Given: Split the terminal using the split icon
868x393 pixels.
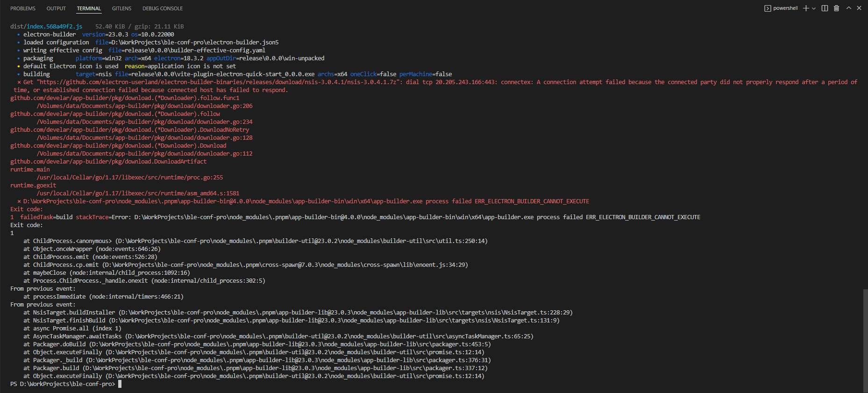Looking at the screenshot, I should [824, 8].
